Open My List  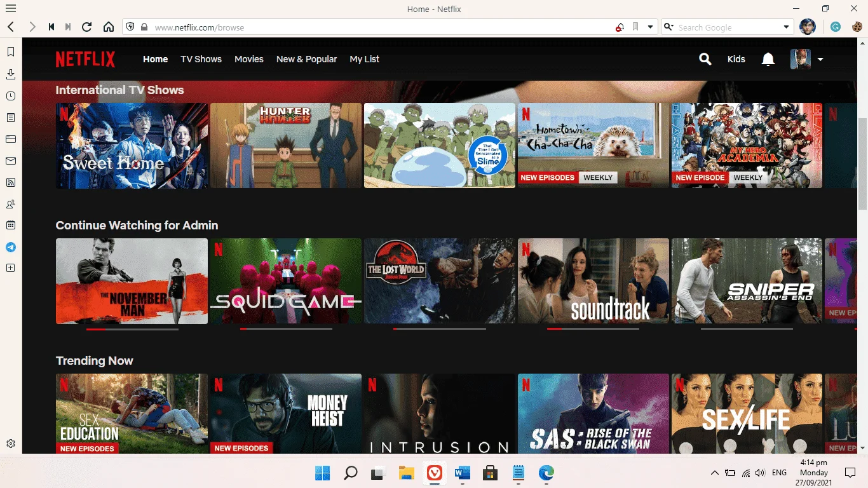tap(365, 59)
